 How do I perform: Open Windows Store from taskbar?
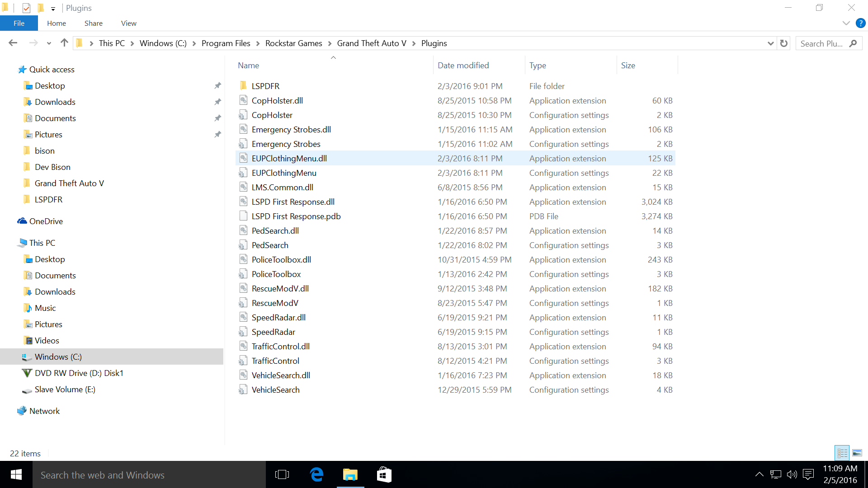384,474
